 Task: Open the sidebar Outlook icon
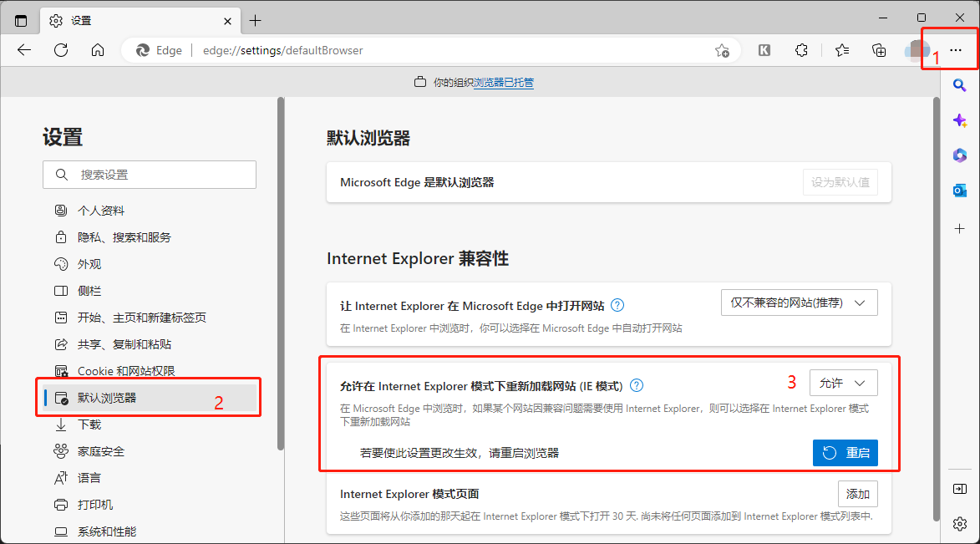click(960, 190)
